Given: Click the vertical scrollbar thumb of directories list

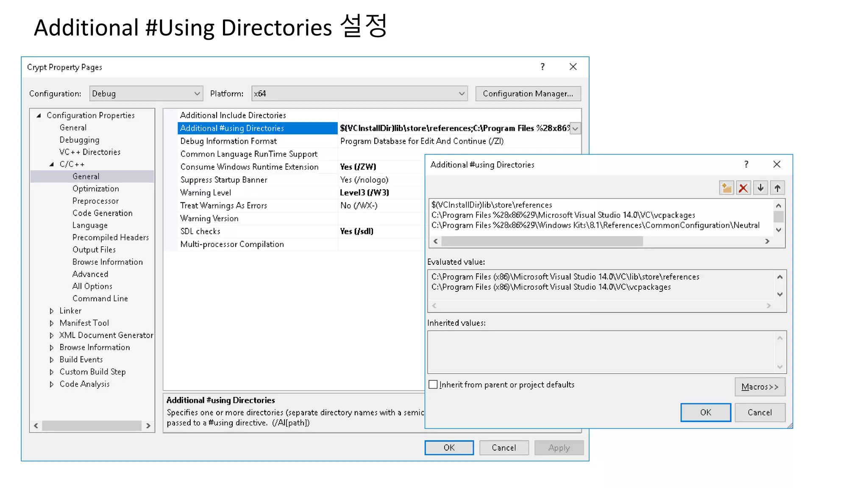Looking at the screenshot, I should click(x=779, y=217).
